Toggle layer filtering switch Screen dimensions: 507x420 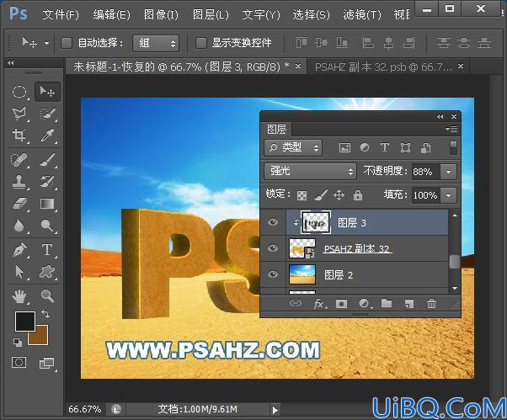pyautogui.click(x=453, y=147)
